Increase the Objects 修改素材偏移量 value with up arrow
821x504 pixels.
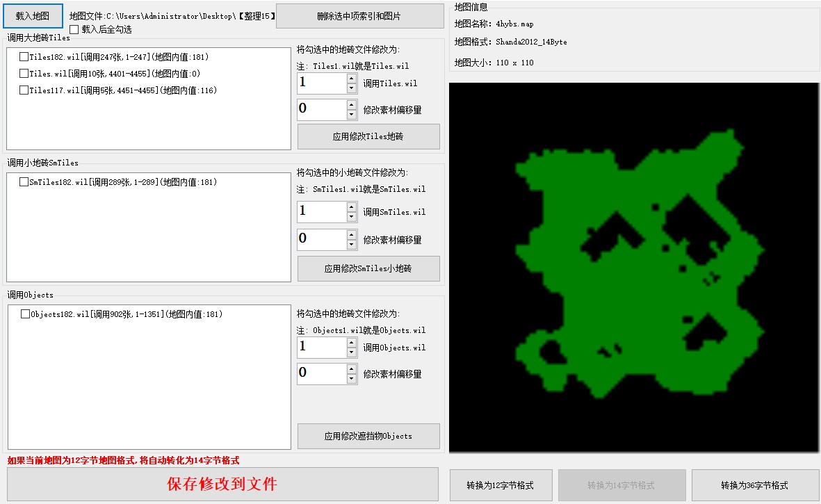(352, 368)
